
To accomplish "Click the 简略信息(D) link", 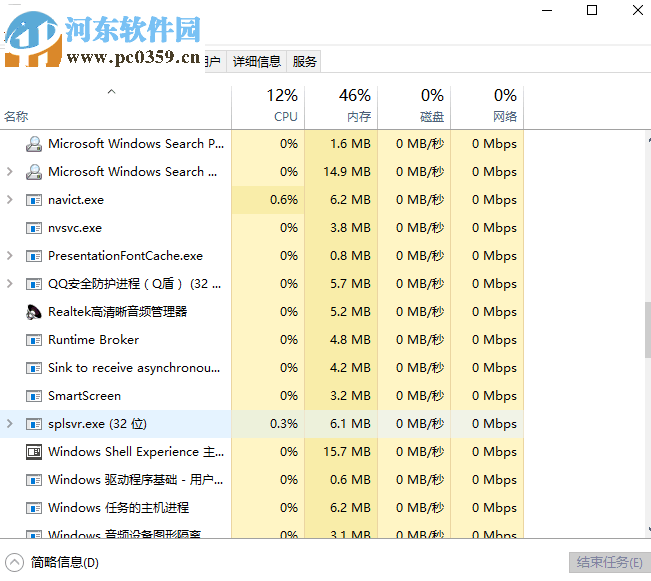I will click(65, 562).
